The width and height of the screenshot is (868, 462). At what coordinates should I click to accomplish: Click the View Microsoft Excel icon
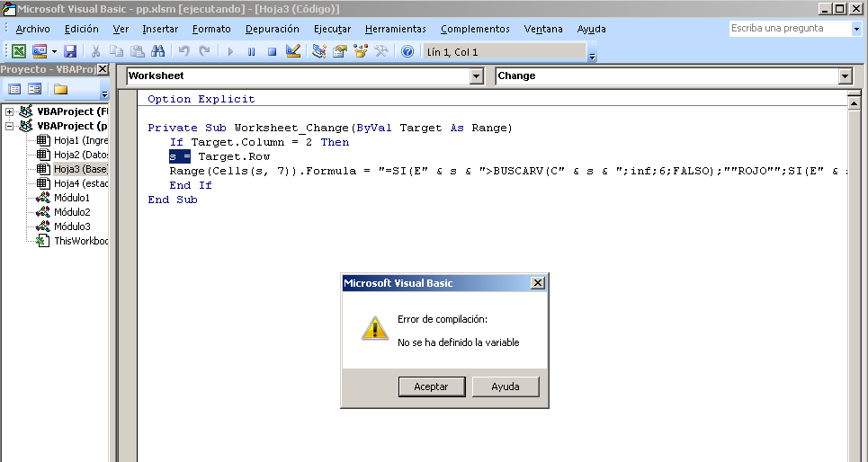19,51
